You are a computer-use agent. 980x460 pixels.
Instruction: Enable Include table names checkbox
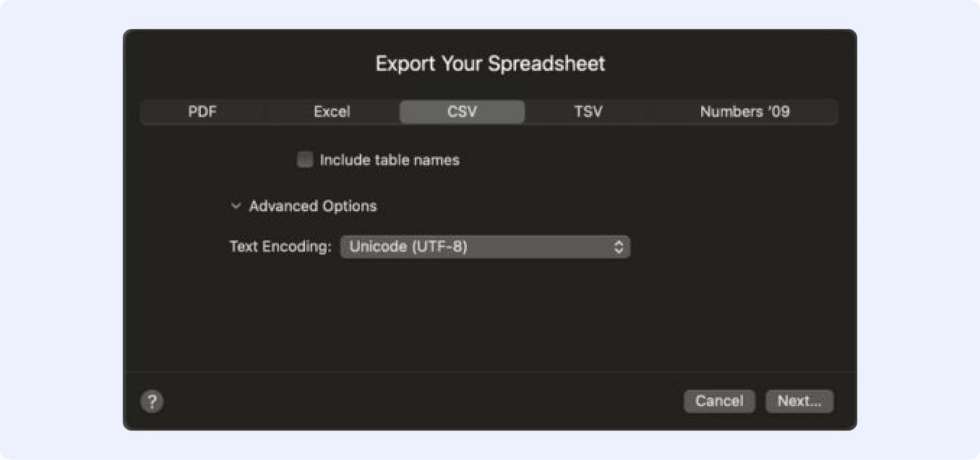pos(305,159)
